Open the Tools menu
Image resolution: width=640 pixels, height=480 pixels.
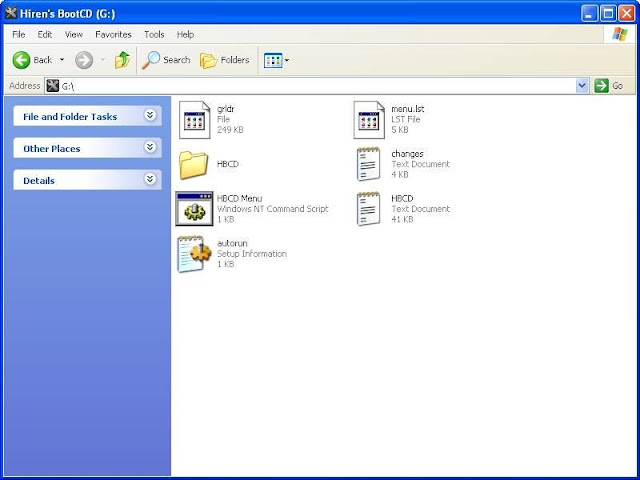coord(154,35)
